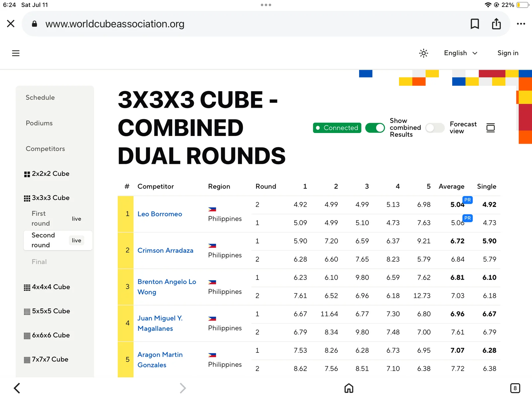Open the share sheet icon
The image size is (532, 399).
(496, 24)
